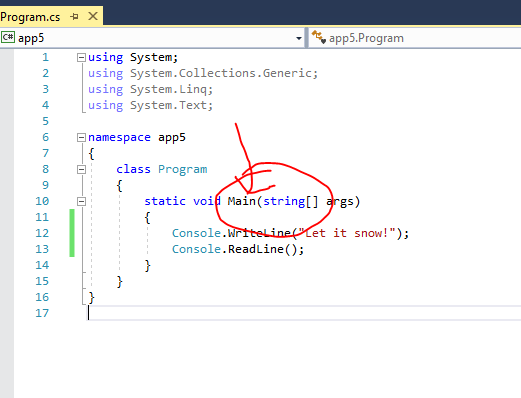
Task: Click the green change marker in margin
Action: tap(72, 233)
